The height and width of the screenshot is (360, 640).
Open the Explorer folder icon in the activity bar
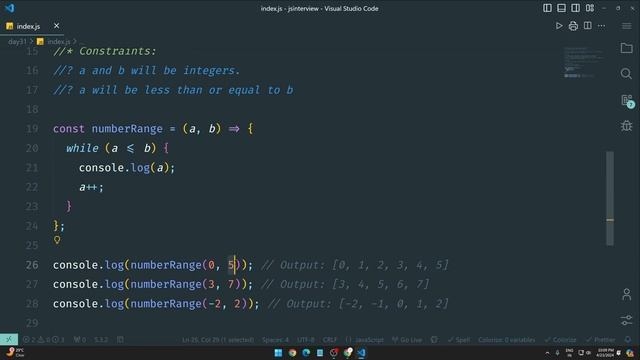[627, 48]
